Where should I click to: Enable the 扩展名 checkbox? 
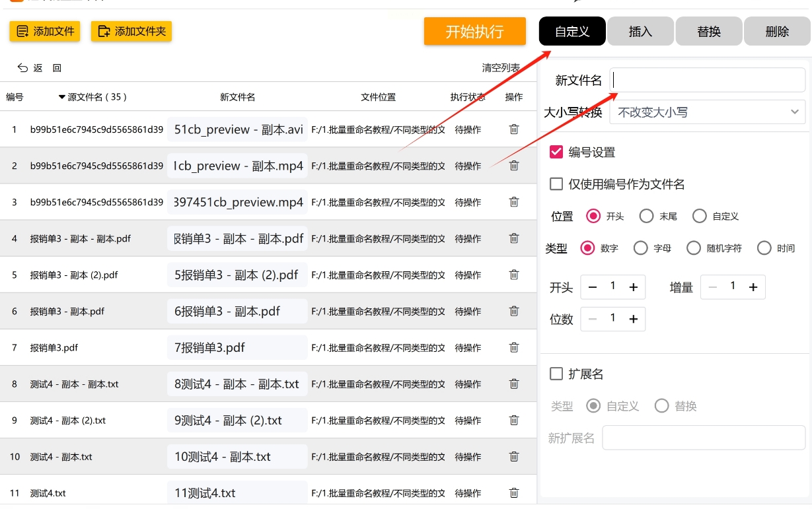tap(556, 374)
